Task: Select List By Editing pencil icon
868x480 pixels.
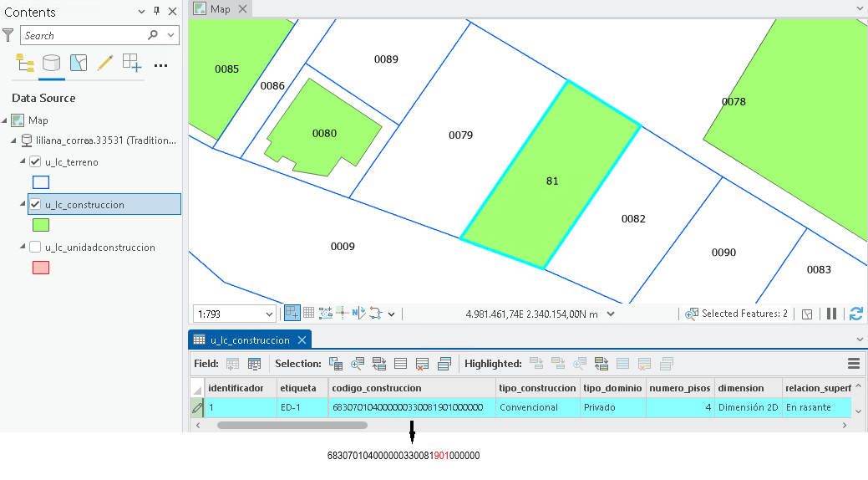Action: tap(105, 63)
